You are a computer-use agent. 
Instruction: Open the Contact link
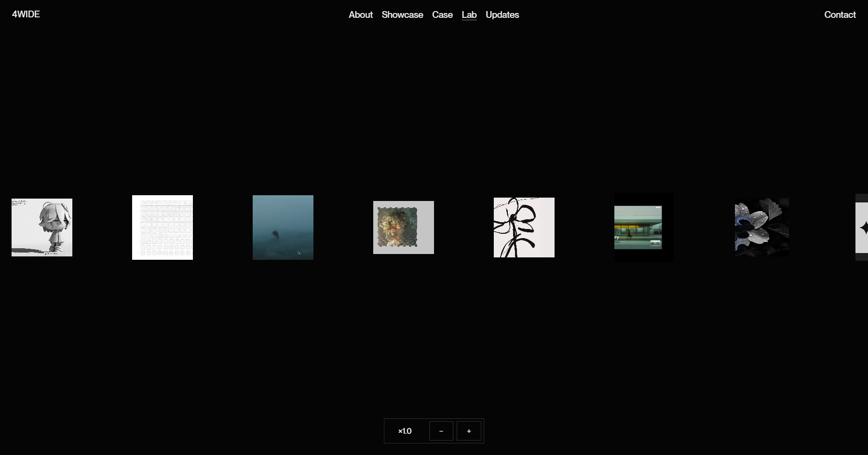pyautogui.click(x=840, y=15)
